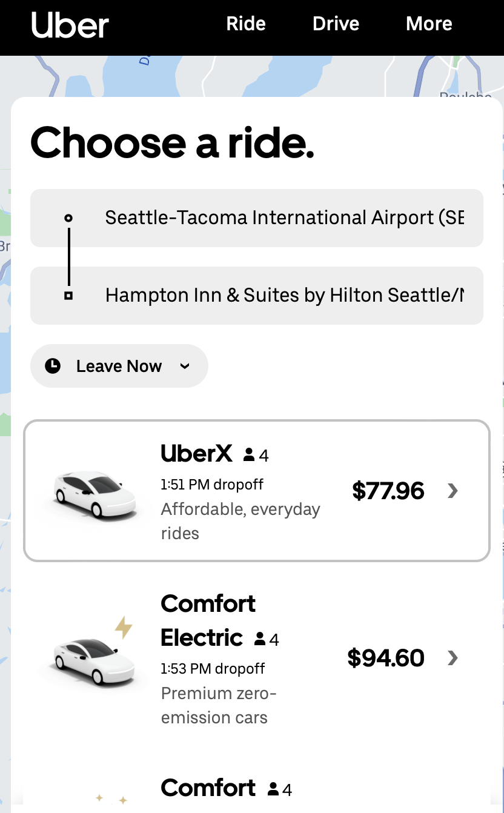Edit the Hampton Inn destination field

283,295
